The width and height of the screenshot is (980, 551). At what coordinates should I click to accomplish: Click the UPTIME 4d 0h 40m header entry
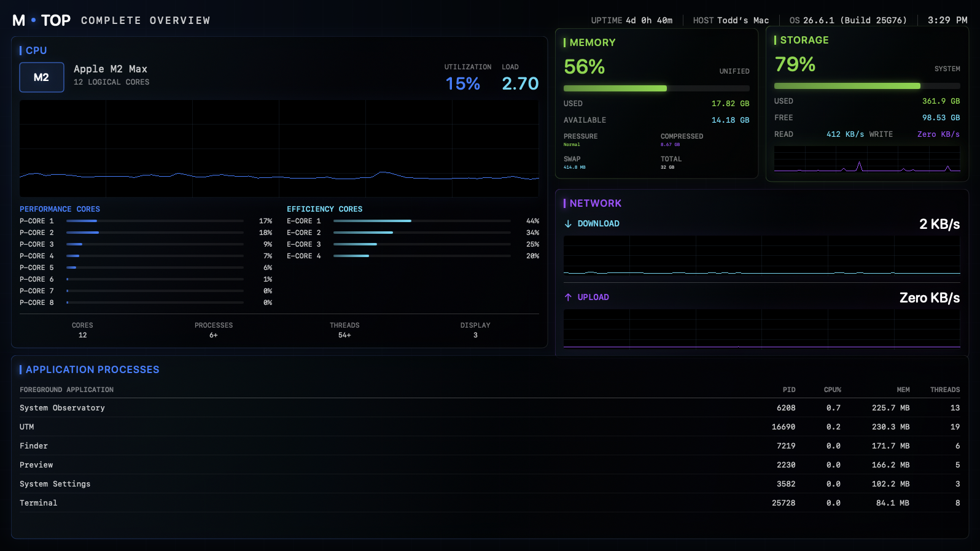coord(632,20)
